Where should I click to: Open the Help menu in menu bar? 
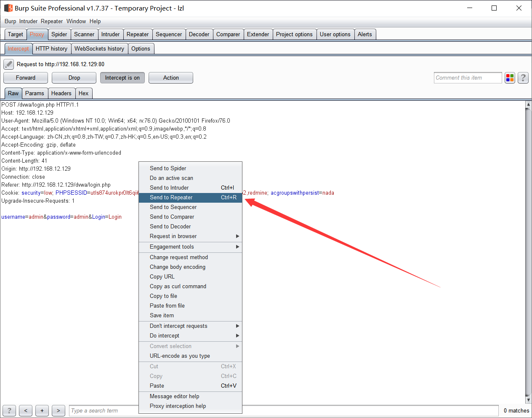click(x=95, y=21)
